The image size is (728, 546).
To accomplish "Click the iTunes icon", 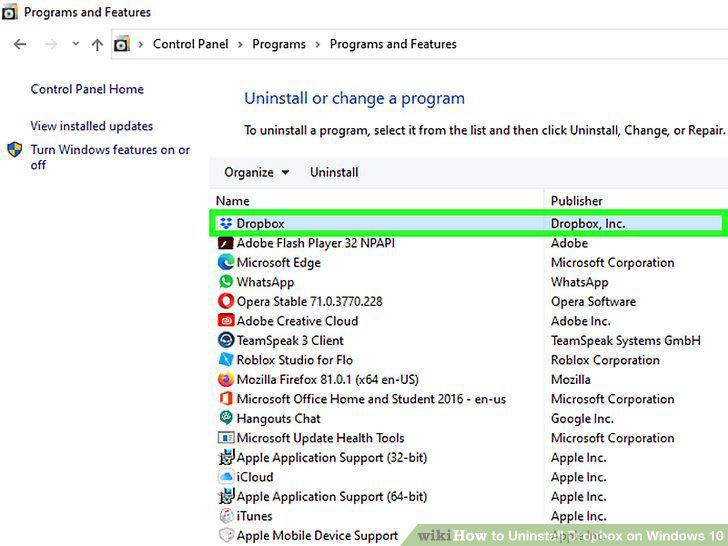I will [x=226, y=516].
